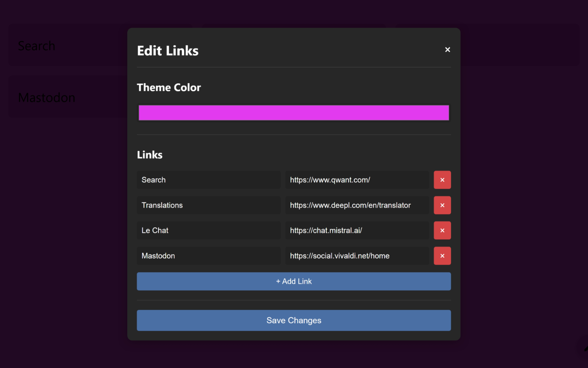Remove the Mastodon link row
This screenshot has height=368, width=588.
[x=442, y=256]
